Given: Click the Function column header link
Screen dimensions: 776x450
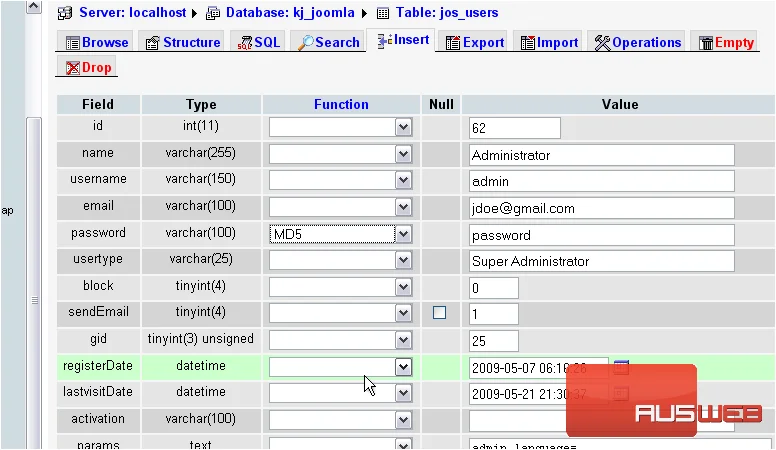Looking at the screenshot, I should pyautogui.click(x=341, y=104).
